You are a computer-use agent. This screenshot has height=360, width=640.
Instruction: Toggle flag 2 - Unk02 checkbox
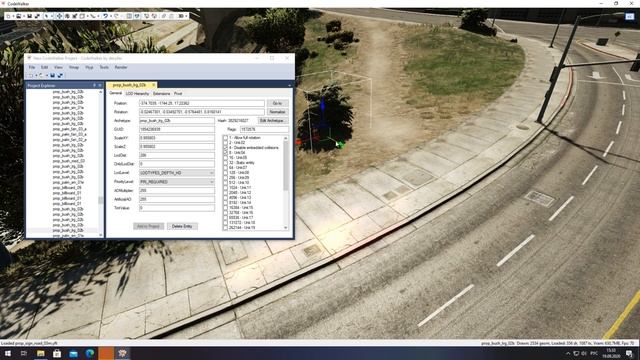[x=225, y=143]
